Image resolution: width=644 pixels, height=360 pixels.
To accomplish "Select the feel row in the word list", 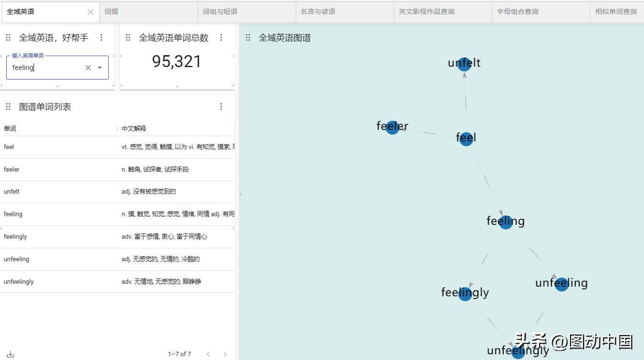I will (57, 147).
